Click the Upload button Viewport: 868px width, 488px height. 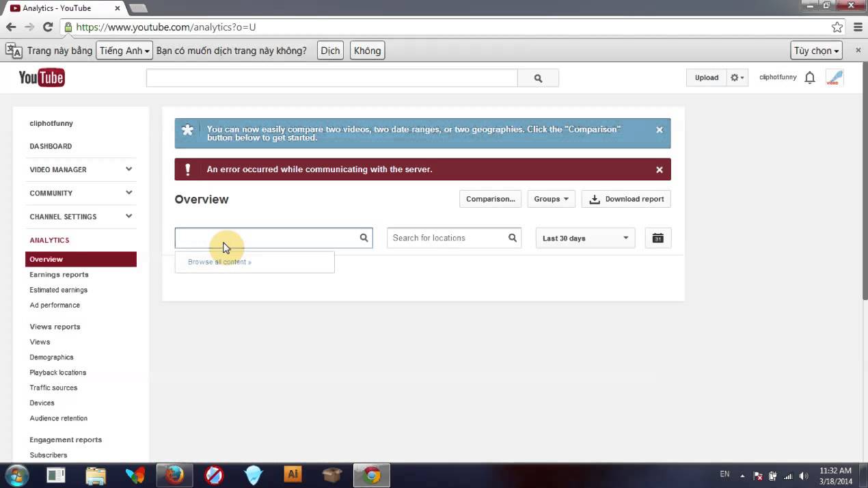[x=707, y=77]
